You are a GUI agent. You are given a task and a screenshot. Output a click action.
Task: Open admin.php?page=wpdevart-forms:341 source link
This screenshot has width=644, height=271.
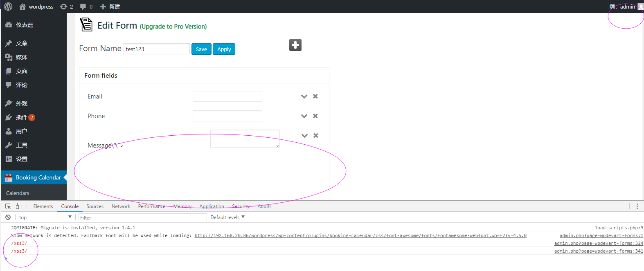click(x=599, y=251)
